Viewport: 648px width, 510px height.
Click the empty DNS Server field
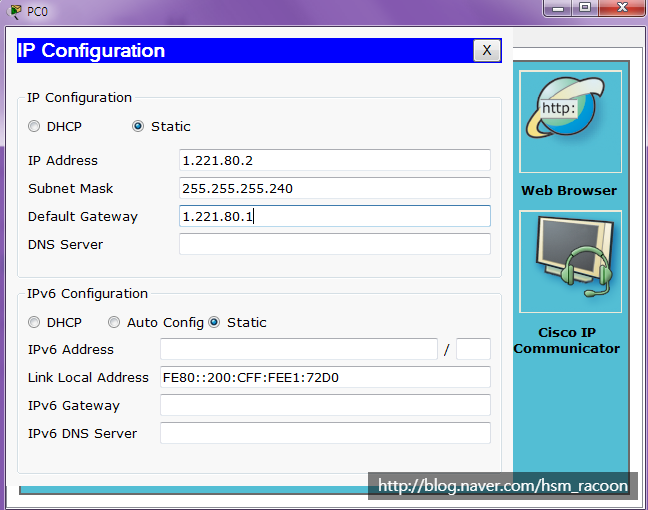(335, 244)
